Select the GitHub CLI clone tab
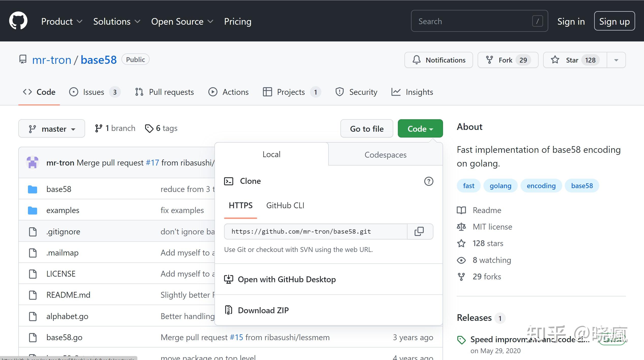Screen dimensions: 644x360 click(x=285, y=205)
